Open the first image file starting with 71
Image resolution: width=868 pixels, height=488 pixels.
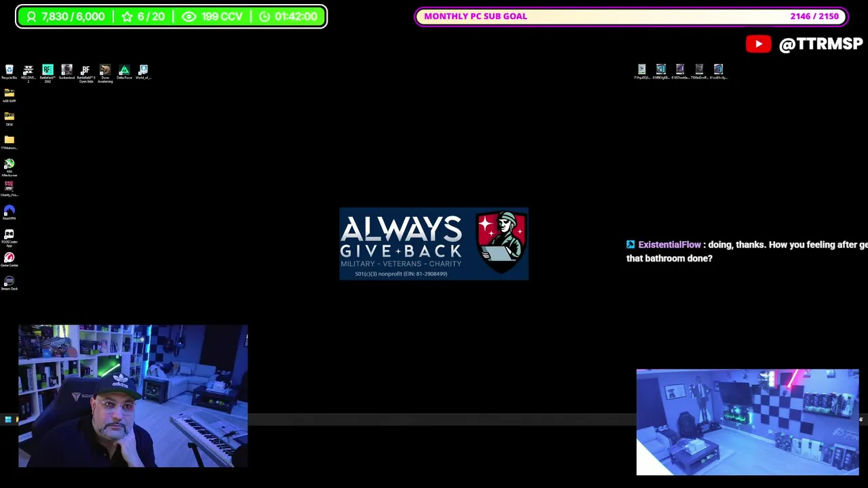point(642,71)
